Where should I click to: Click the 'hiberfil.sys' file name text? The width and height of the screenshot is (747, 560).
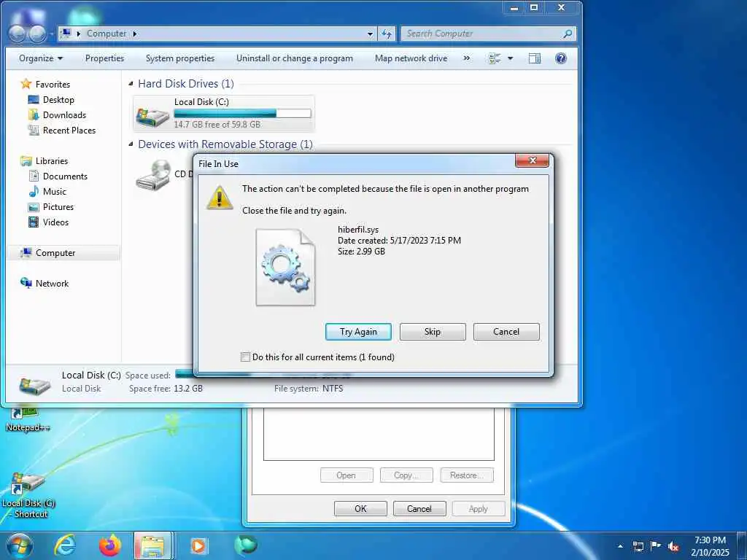click(358, 230)
